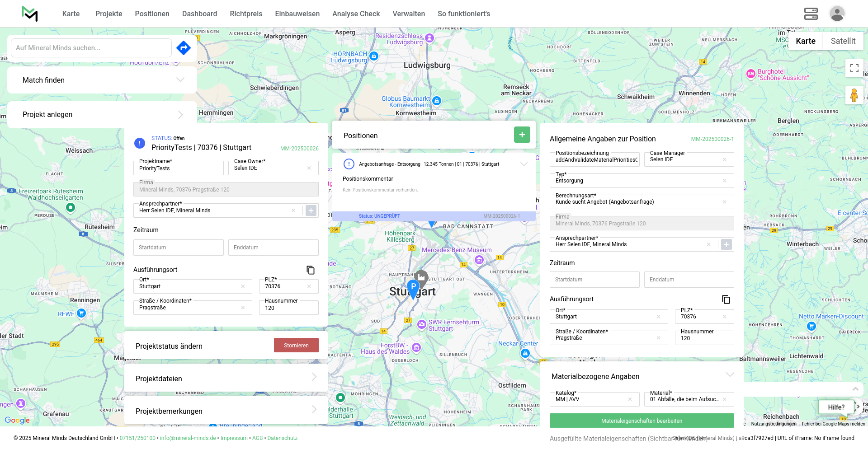Click the red Stornieren button
The width and height of the screenshot is (868, 449).
click(296, 345)
